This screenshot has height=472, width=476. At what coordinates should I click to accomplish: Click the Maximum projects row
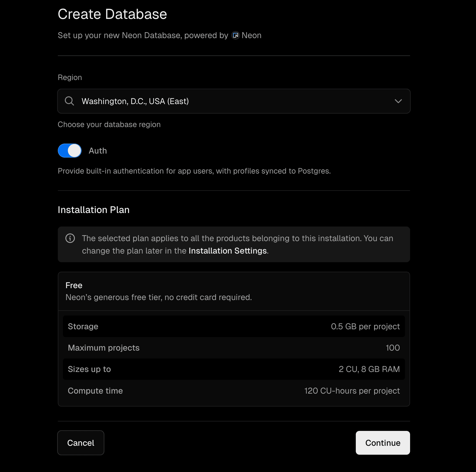pyautogui.click(x=234, y=348)
